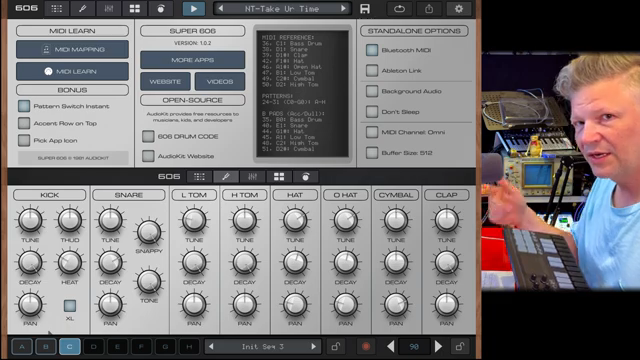640x360 pixels.
Task: Click the CLAP Pan knob
Action: (x=447, y=304)
